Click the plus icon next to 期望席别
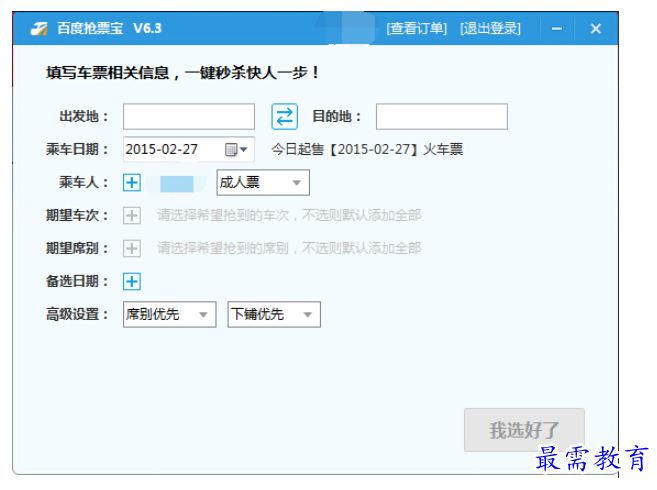Image resolution: width=657 pixels, height=490 pixels. pyautogui.click(x=132, y=249)
